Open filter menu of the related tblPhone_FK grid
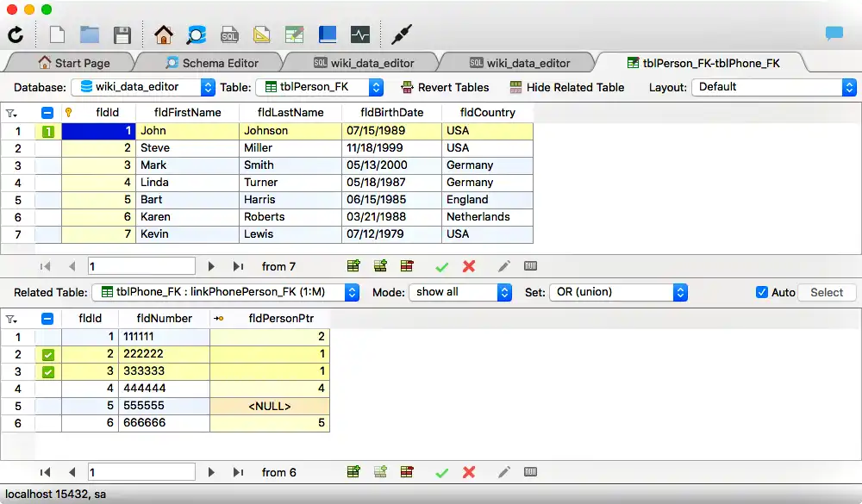The height and width of the screenshot is (504, 862). coord(11,319)
